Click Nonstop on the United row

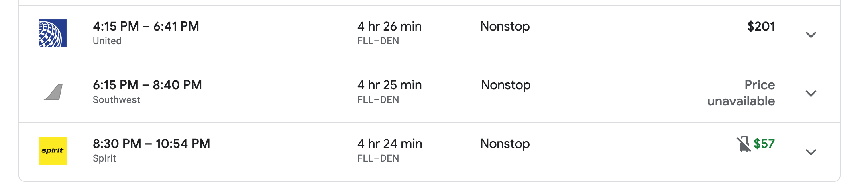[505, 27]
